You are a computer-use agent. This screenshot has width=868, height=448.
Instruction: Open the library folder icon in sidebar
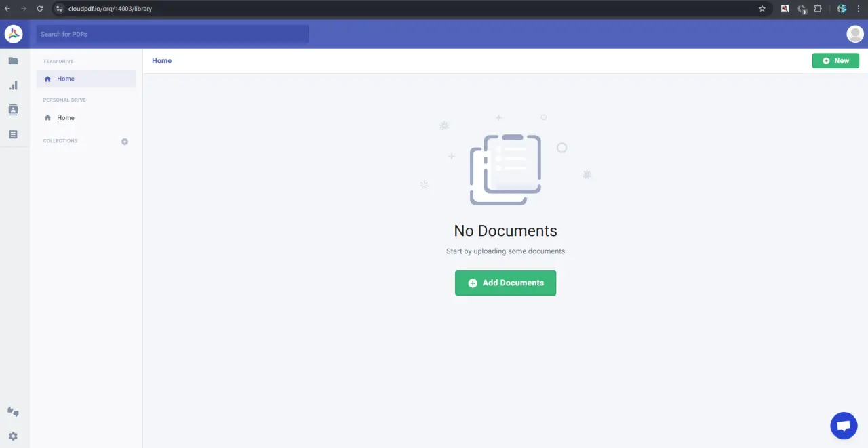[x=13, y=61]
